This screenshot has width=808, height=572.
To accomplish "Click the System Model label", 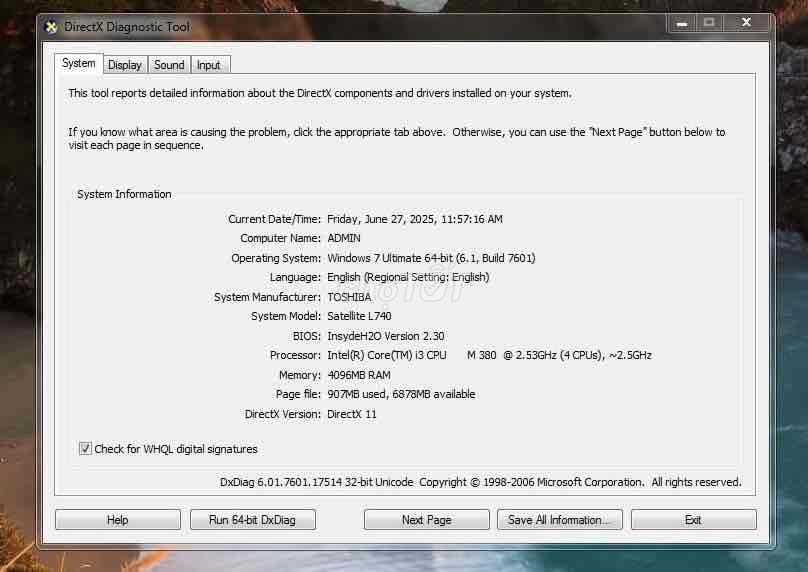I will [286, 316].
